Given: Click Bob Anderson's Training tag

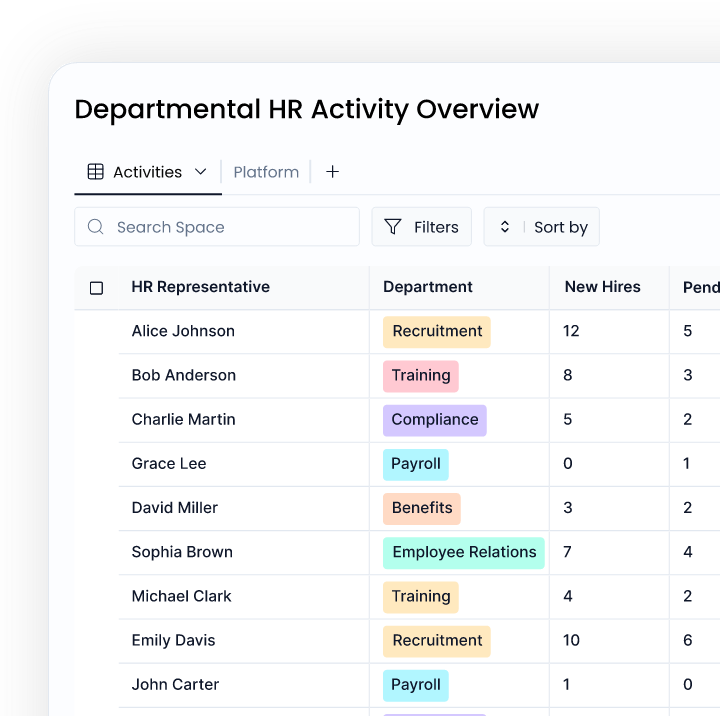Looking at the screenshot, I should 421,376.
